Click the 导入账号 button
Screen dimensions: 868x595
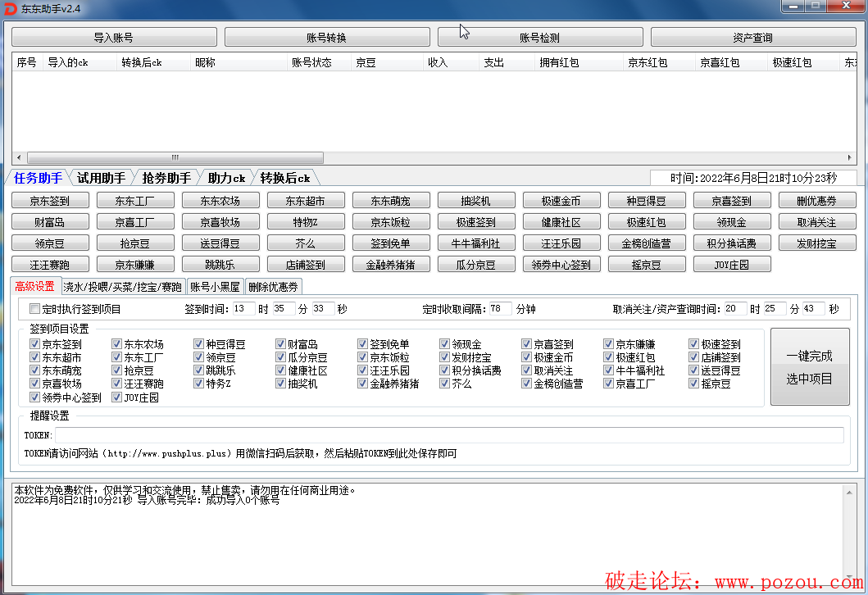tap(114, 37)
